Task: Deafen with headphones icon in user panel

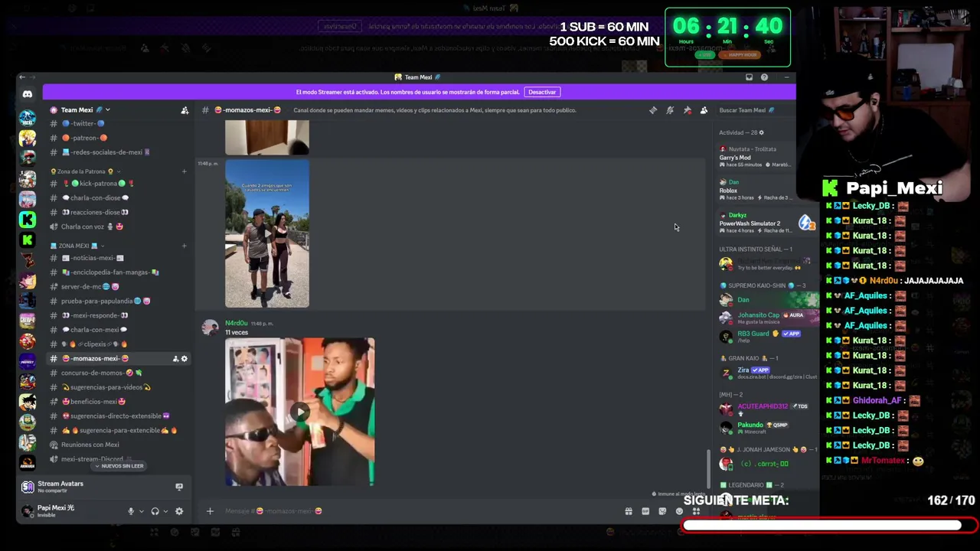Action: (155, 511)
